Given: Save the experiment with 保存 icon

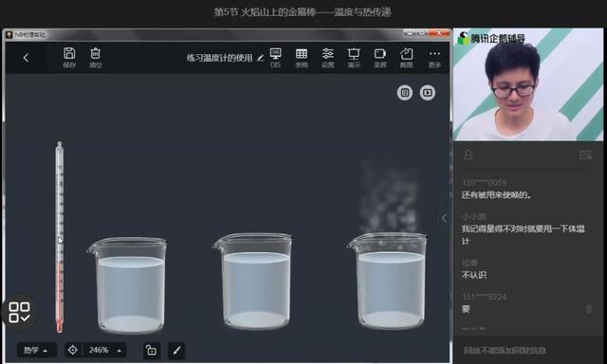Looking at the screenshot, I should pyautogui.click(x=69, y=57).
